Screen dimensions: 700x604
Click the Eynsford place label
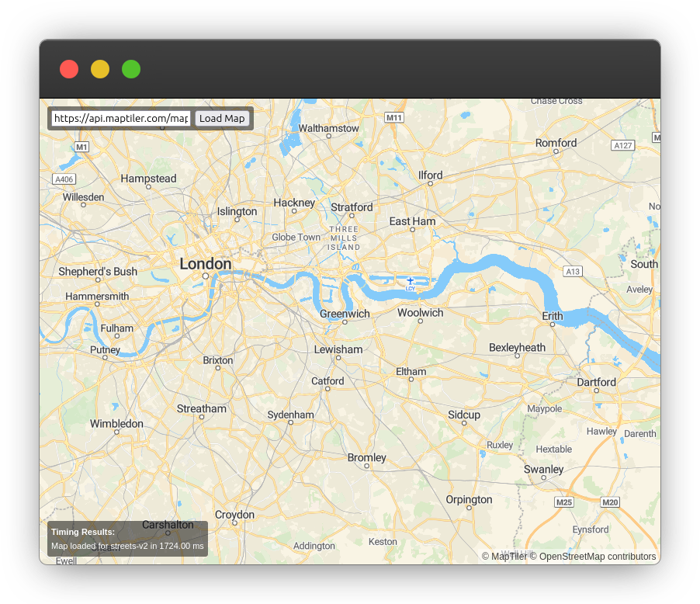(591, 529)
